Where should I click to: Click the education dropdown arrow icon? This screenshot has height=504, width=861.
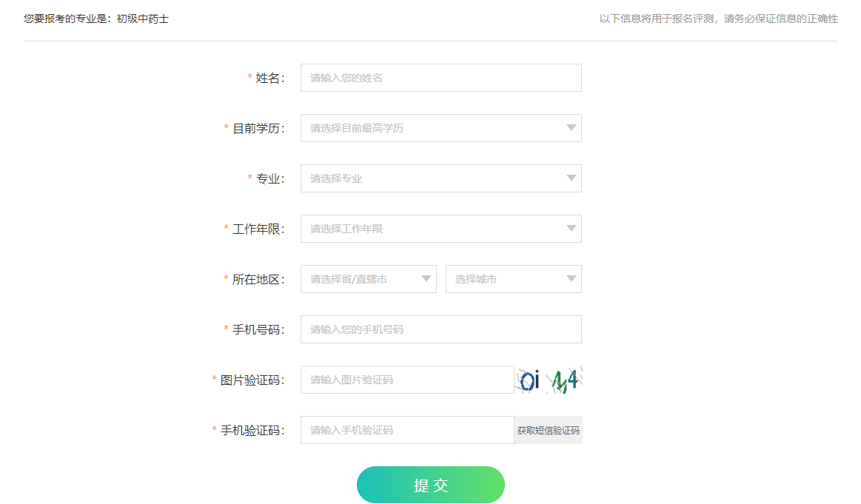pyautogui.click(x=571, y=127)
